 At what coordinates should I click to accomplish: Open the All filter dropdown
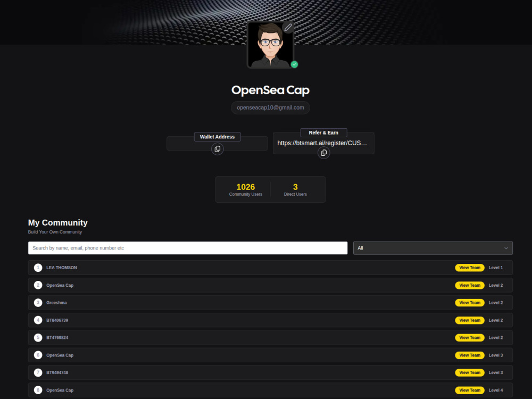click(433, 248)
